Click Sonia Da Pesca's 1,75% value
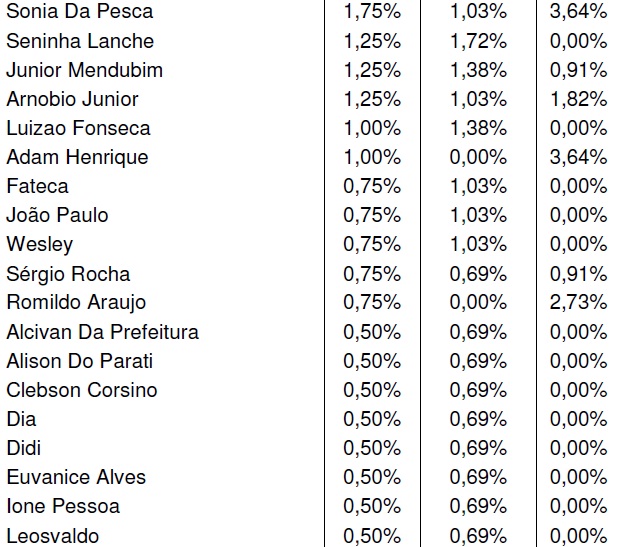The width and height of the screenshot is (619, 547). coord(372,11)
